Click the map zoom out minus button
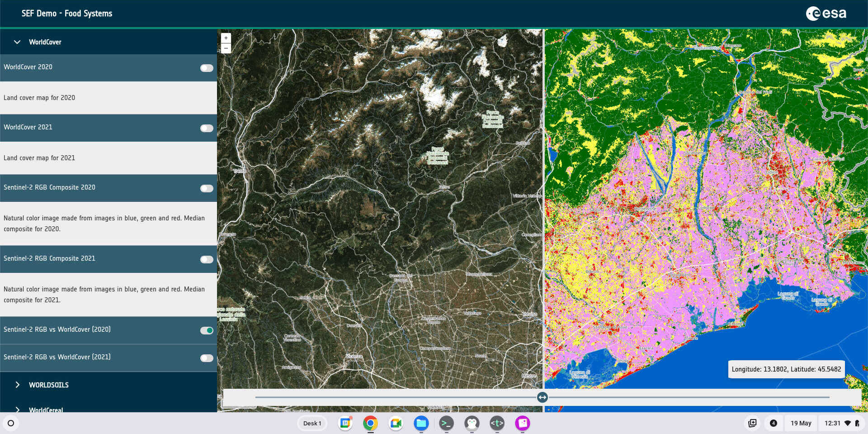 click(x=226, y=48)
